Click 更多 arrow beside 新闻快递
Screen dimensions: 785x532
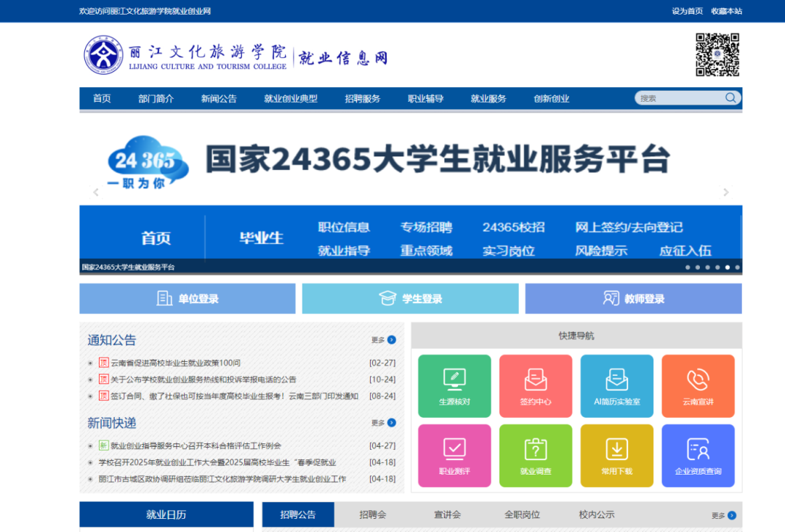click(x=392, y=423)
